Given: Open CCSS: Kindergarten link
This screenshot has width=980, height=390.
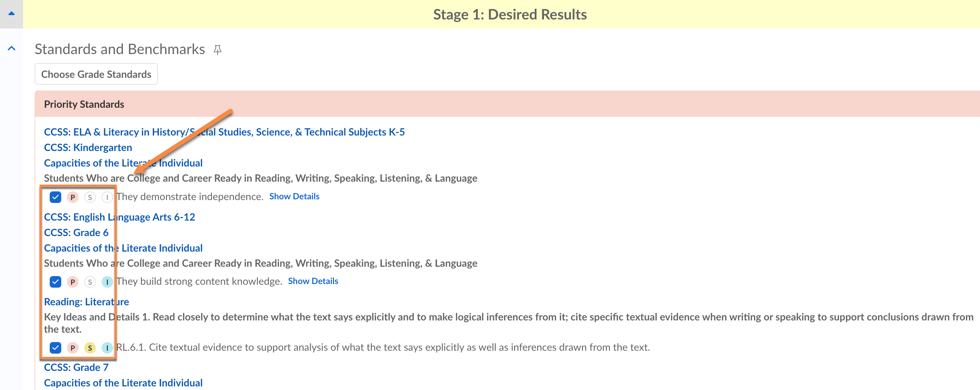Looking at the screenshot, I should (x=88, y=147).
